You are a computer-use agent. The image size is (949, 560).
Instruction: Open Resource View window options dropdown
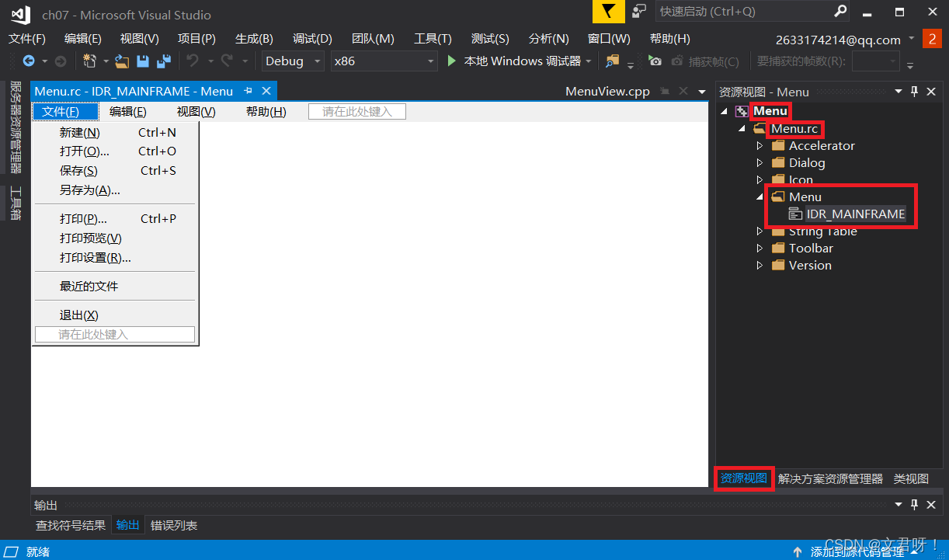pyautogui.click(x=898, y=92)
